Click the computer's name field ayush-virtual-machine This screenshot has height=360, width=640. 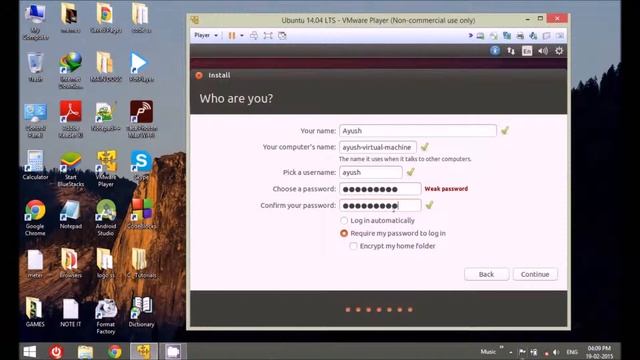tap(378, 147)
